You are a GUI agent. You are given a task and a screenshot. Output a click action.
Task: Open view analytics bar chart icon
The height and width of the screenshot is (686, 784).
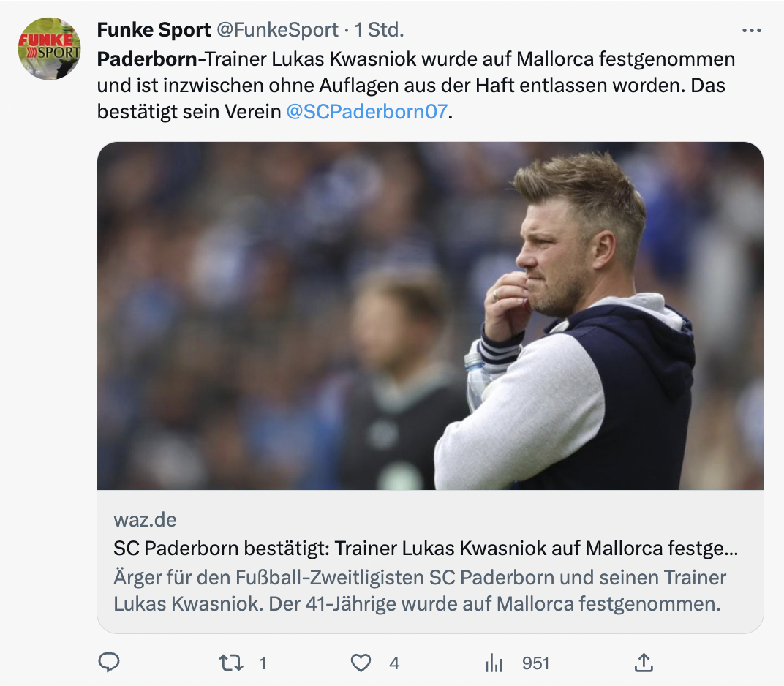(494, 663)
